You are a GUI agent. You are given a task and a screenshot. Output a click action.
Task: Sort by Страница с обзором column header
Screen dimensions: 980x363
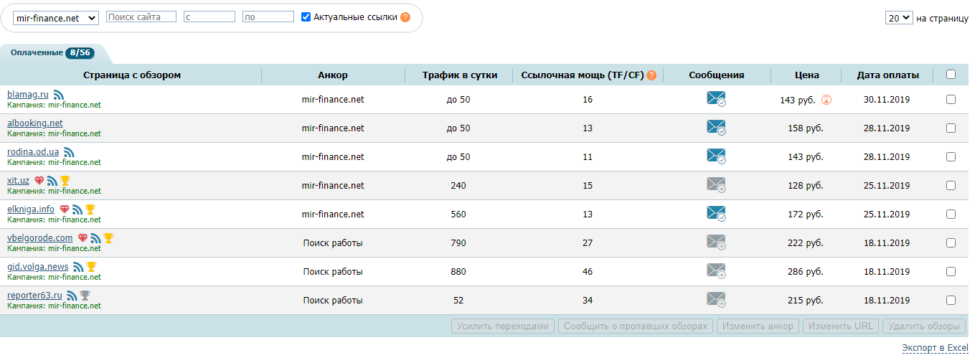point(132,75)
